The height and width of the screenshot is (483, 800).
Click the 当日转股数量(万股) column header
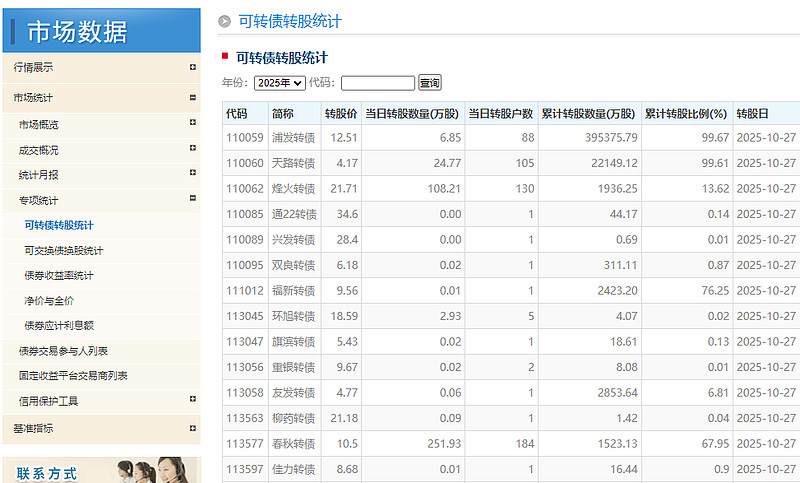point(412,114)
